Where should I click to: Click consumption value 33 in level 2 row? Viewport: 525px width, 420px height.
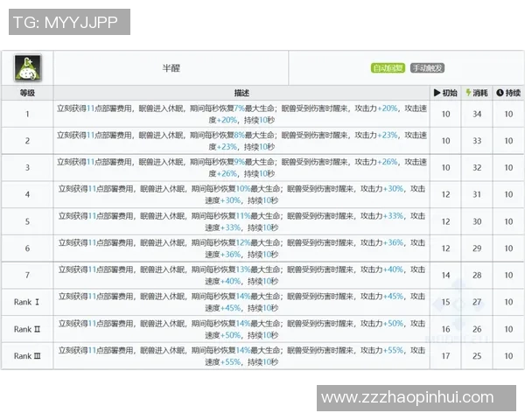(x=477, y=141)
